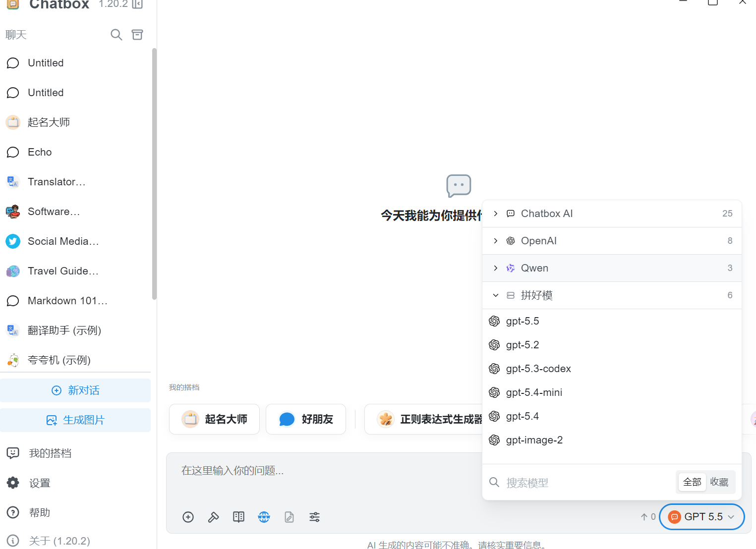756x549 pixels.
Task: Select the gpt-5.3-codex model
Action: pyautogui.click(x=612, y=369)
